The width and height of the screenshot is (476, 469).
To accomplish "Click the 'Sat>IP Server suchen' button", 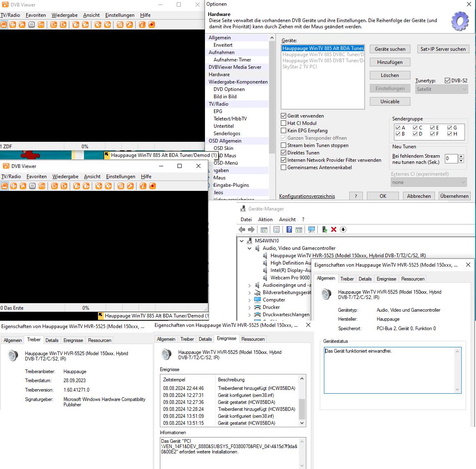I will pos(443,49).
